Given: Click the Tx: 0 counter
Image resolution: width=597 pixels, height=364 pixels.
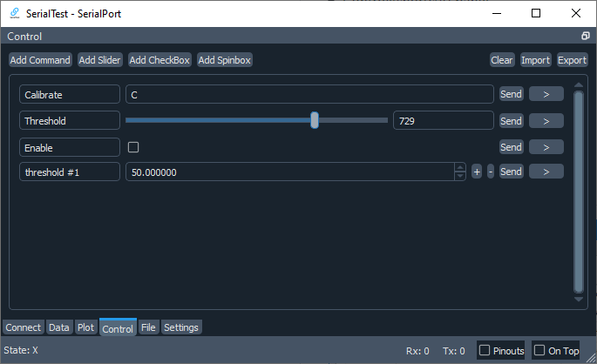Looking at the screenshot, I should coord(453,351).
